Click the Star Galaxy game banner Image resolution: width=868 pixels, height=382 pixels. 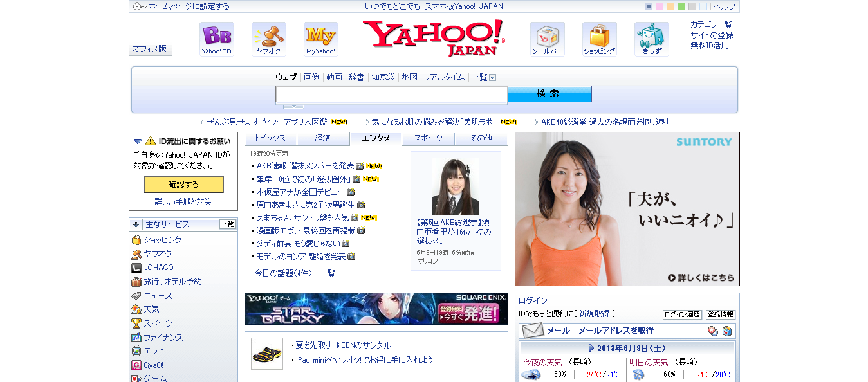[x=376, y=309]
